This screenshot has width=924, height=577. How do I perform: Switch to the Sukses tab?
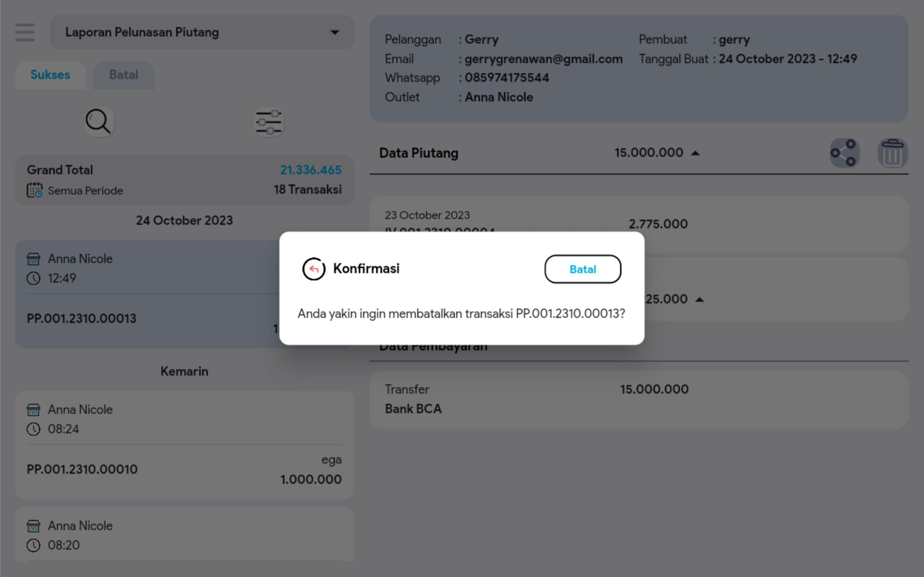coord(51,75)
